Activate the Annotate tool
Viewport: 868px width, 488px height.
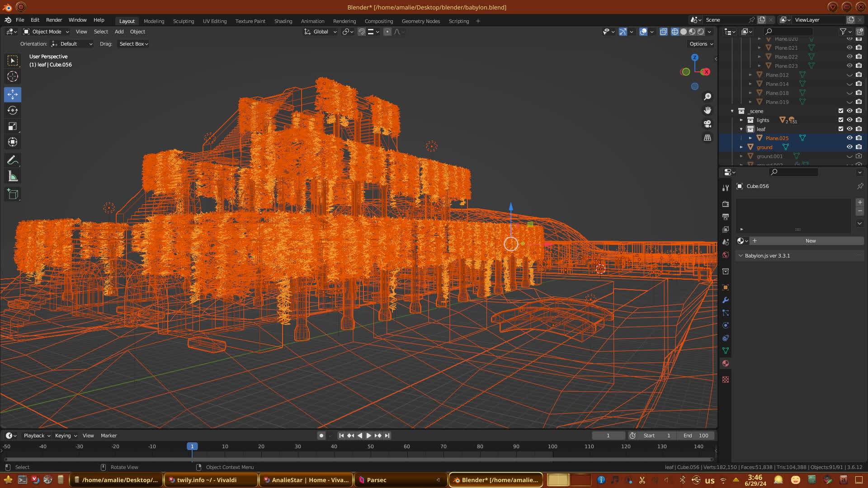pyautogui.click(x=13, y=160)
